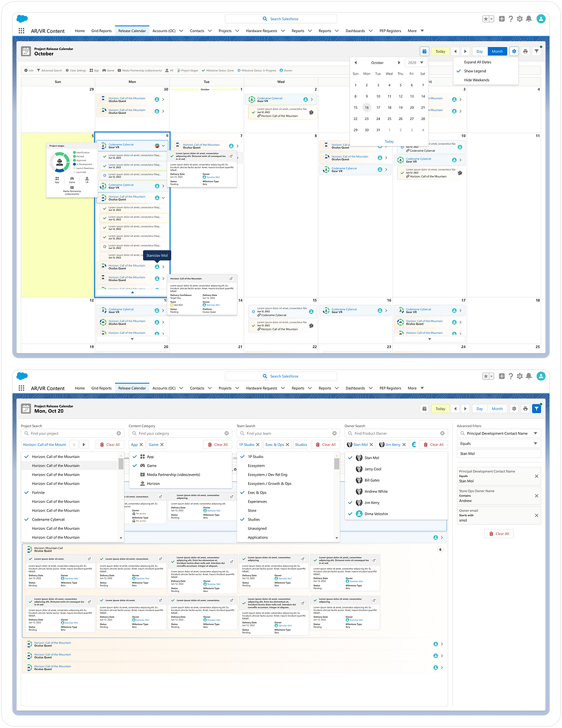Open date picker icon in October month view

[424, 51]
